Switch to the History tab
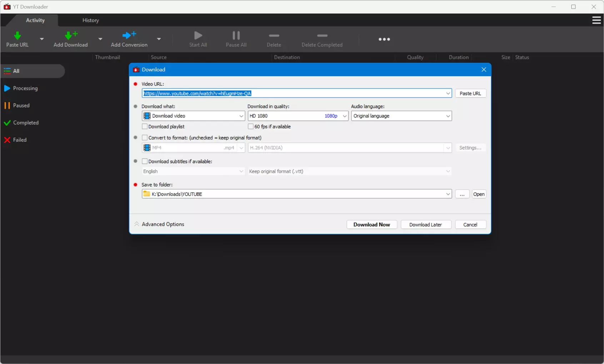 point(91,20)
